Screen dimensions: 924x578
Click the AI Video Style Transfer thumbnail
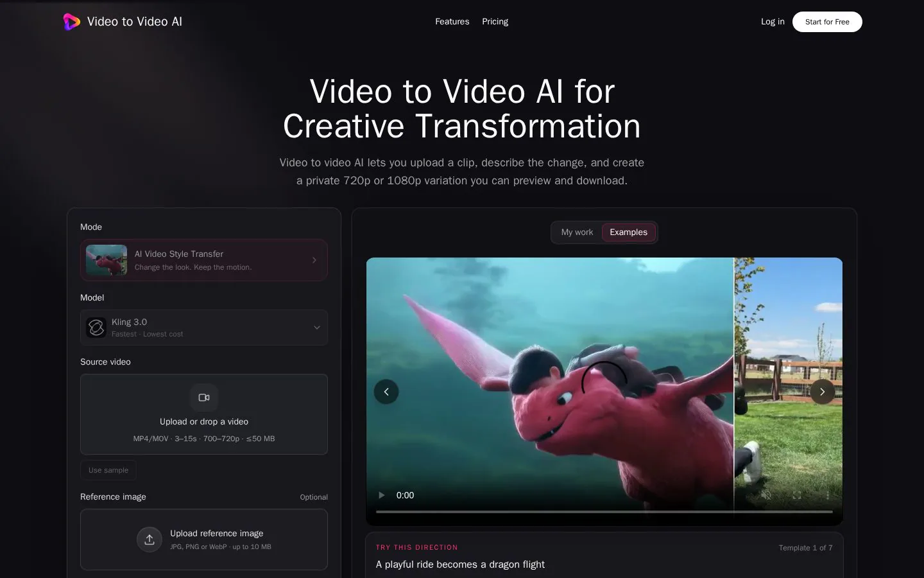coord(107,260)
